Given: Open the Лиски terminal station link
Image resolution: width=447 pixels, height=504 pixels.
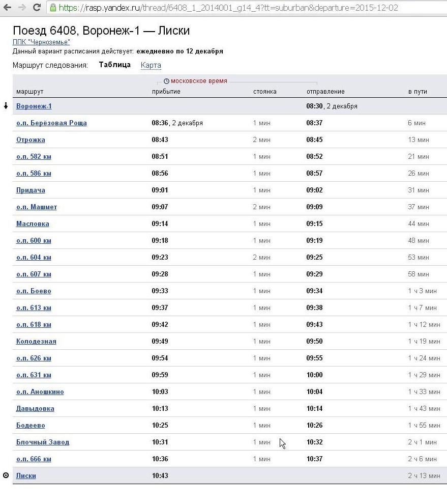Looking at the screenshot, I should pos(26,475).
